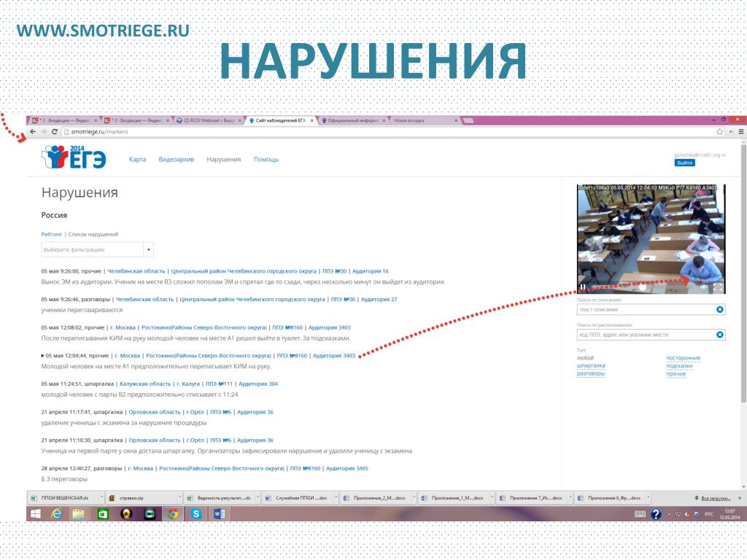Open the Карта menu item

pyautogui.click(x=137, y=160)
